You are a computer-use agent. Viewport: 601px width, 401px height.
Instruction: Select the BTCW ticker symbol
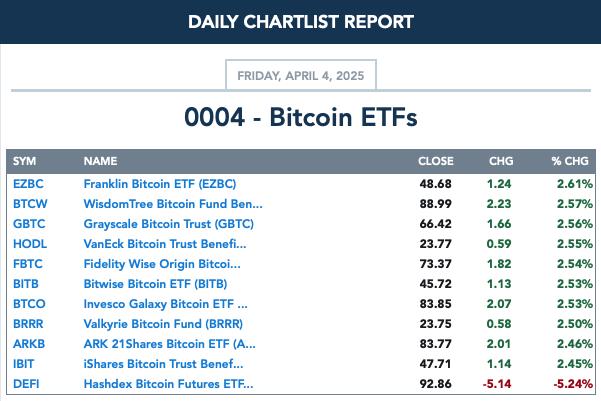coord(30,204)
